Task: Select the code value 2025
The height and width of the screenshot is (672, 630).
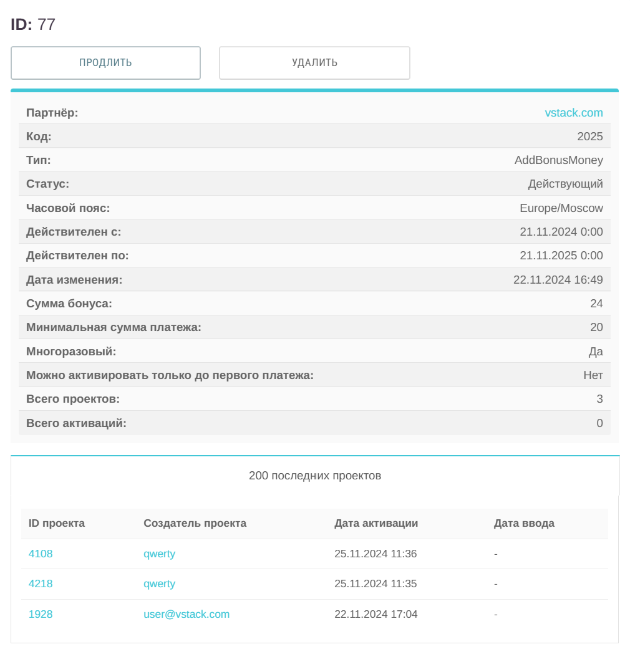Action: point(589,137)
